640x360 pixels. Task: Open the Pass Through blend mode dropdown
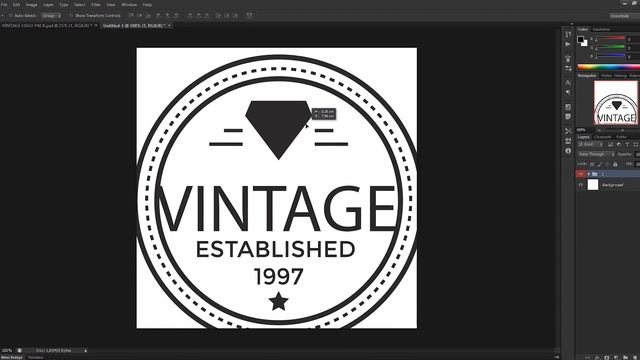click(x=596, y=154)
